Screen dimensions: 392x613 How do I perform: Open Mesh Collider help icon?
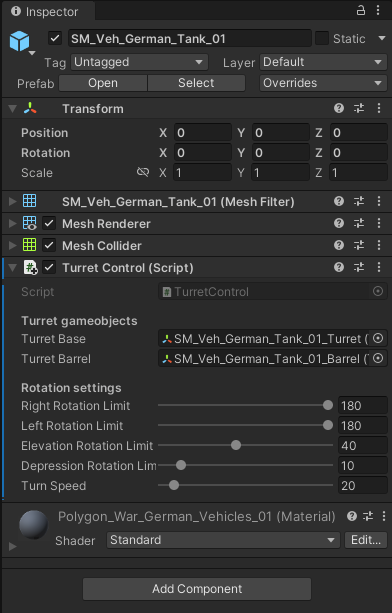(339, 245)
